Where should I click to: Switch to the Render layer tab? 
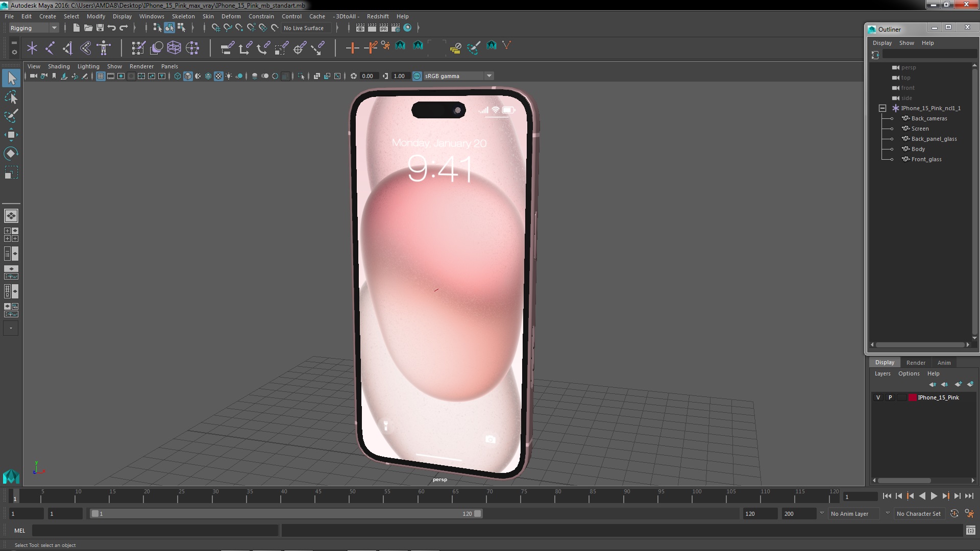[x=915, y=363]
